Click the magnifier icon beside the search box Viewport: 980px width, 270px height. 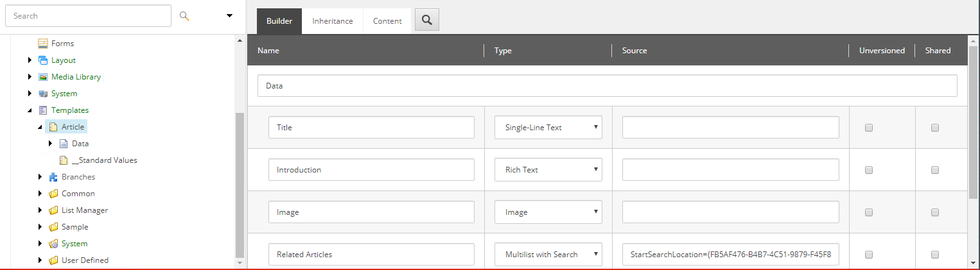click(x=184, y=15)
